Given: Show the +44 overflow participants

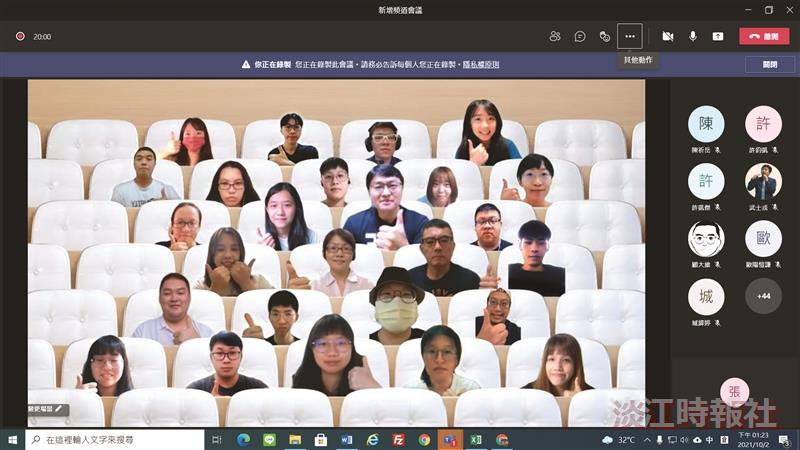Looking at the screenshot, I should pos(763,296).
